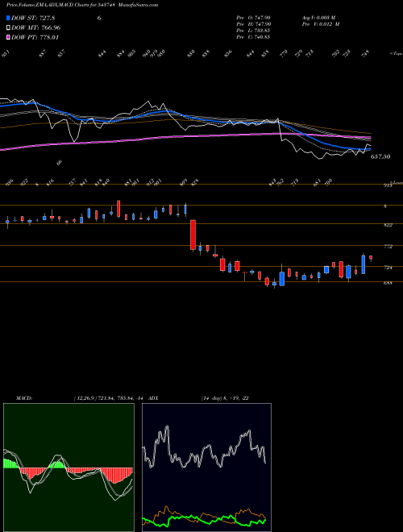Click inside the MACD histogram chart
403x532 pixels.
[69, 468]
